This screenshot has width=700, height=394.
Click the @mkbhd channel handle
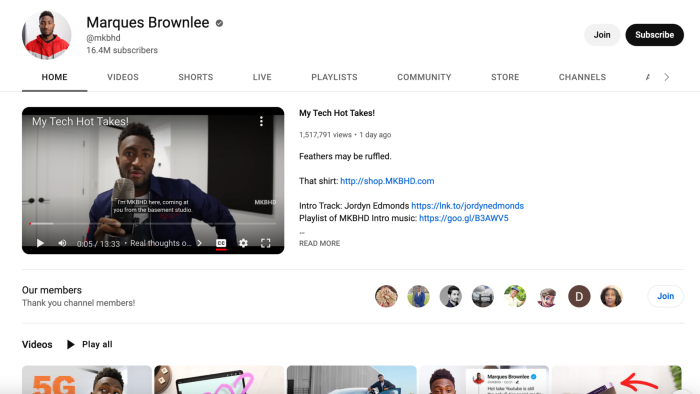[x=103, y=38]
